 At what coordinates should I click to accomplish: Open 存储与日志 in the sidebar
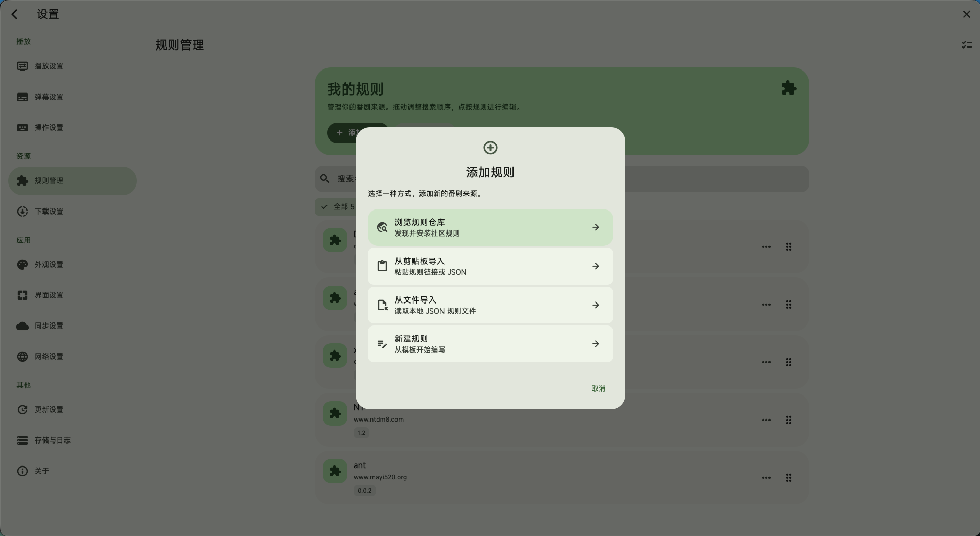[x=73, y=440]
